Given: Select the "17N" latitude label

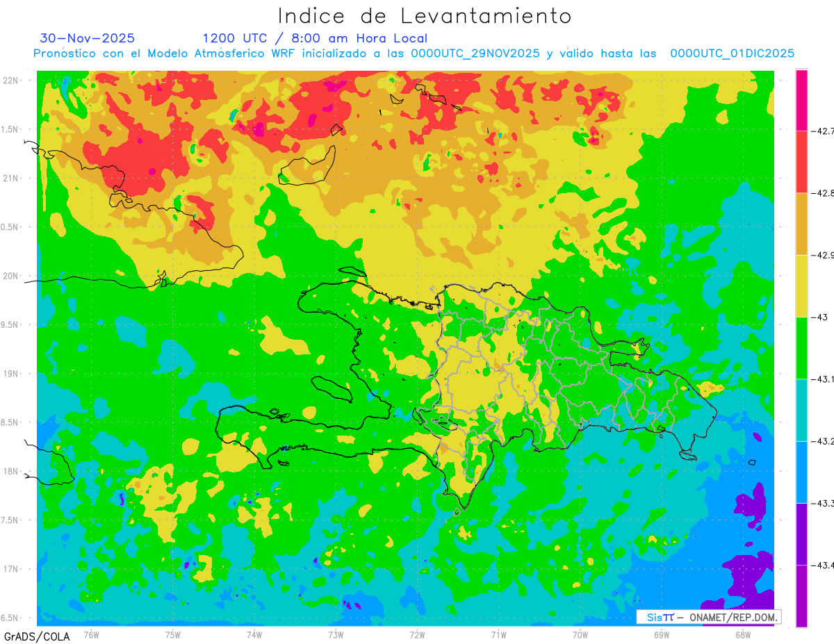Looking at the screenshot, I should (12, 569).
